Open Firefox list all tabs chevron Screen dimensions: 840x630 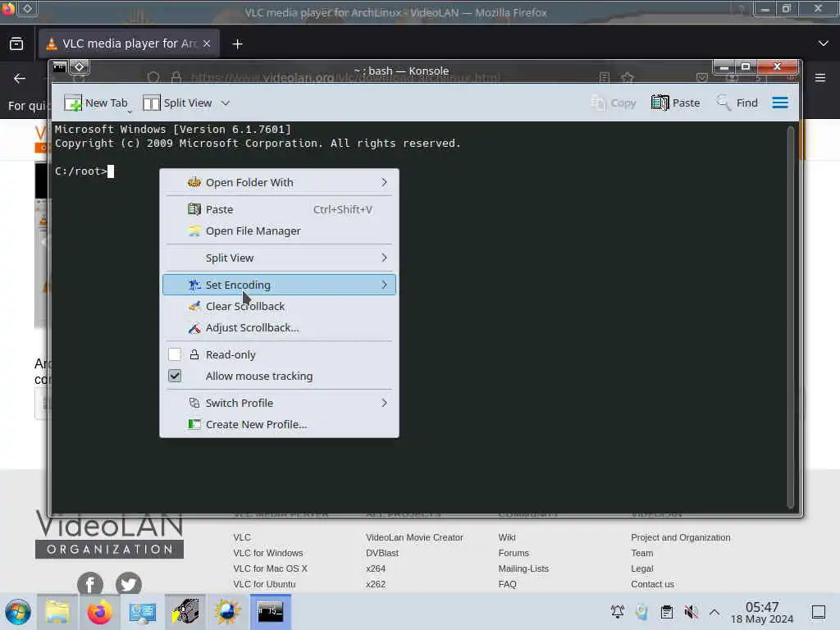(824, 43)
